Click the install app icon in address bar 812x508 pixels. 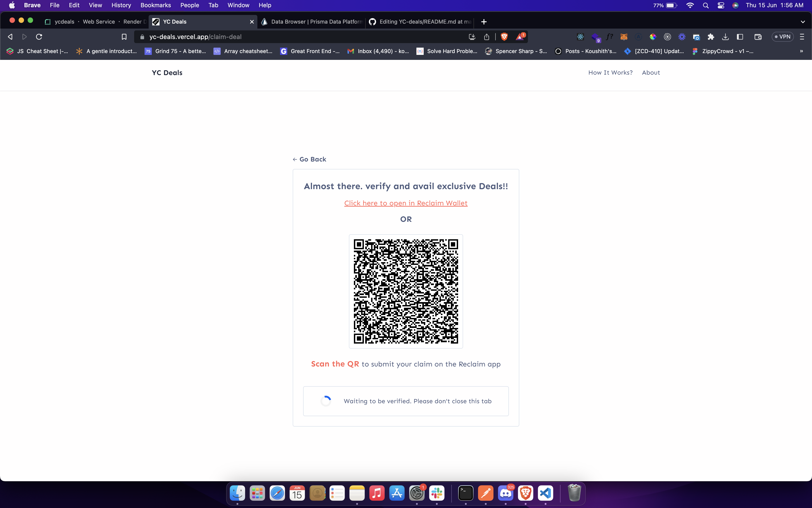coord(472,37)
